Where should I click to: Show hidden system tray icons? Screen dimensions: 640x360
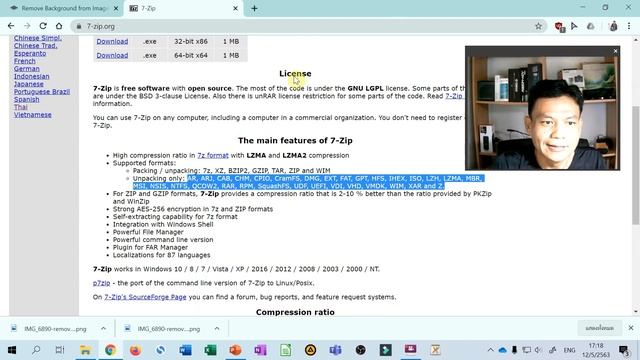click(490, 350)
